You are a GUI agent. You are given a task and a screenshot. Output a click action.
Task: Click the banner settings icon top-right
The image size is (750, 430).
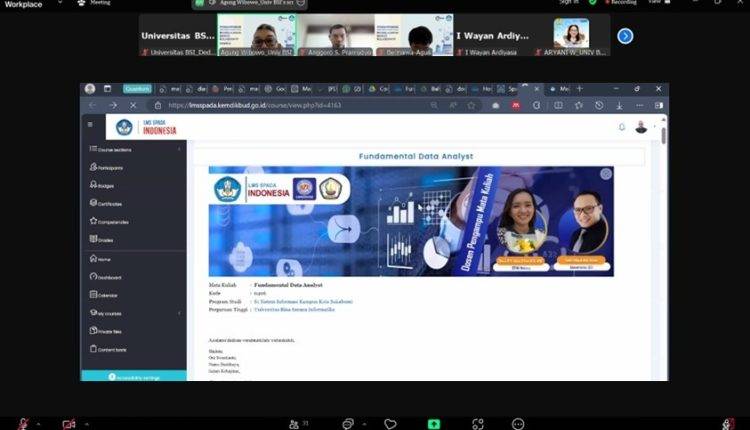pos(606,174)
